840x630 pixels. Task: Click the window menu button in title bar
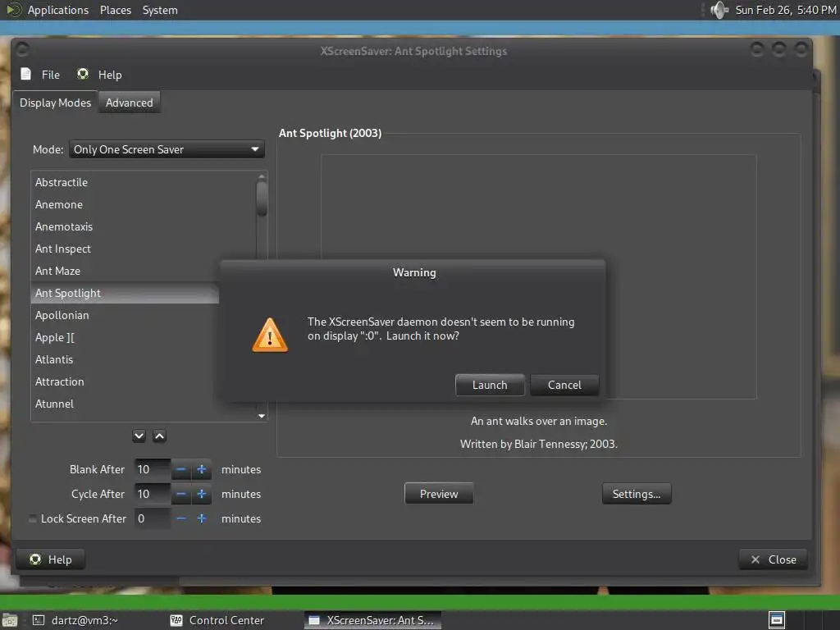click(x=22, y=50)
